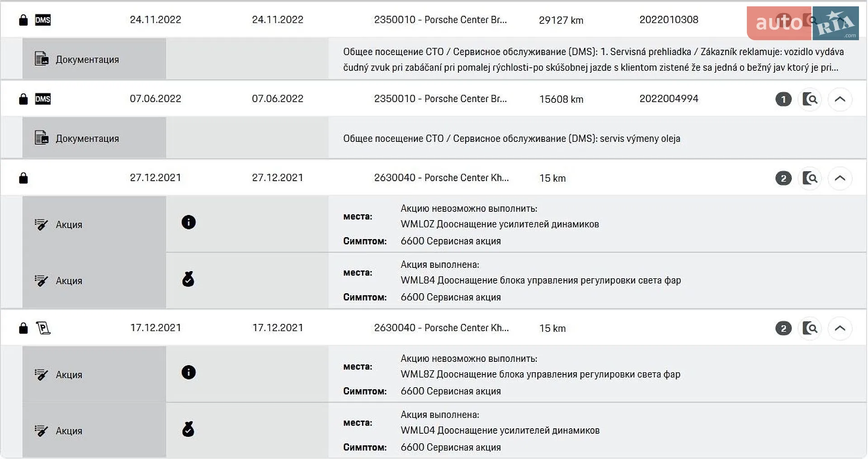Open detail search for 17.12.2021 entry

(x=810, y=328)
